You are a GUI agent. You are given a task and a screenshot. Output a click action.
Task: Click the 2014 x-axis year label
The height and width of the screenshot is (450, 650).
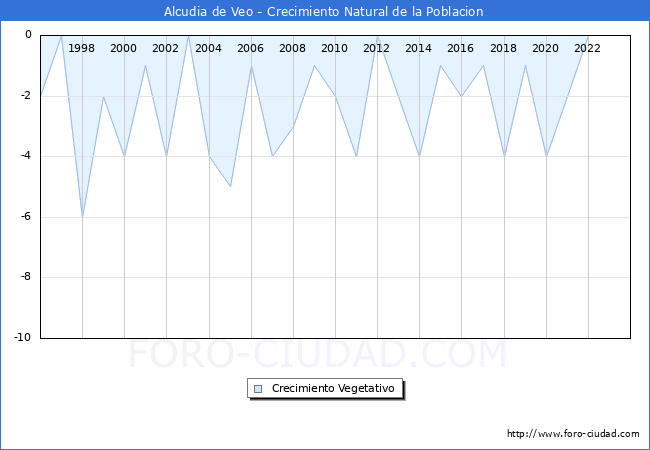(x=418, y=48)
